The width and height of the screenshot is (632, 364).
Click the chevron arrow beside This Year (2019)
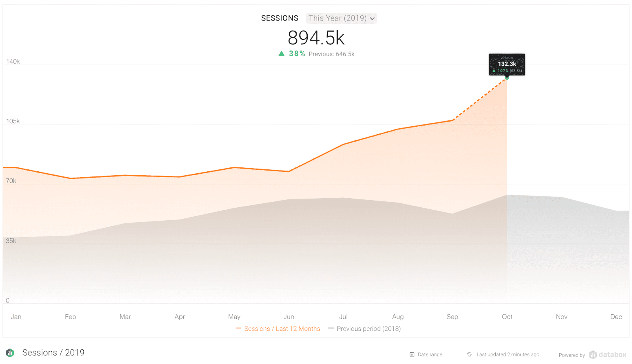pos(372,19)
